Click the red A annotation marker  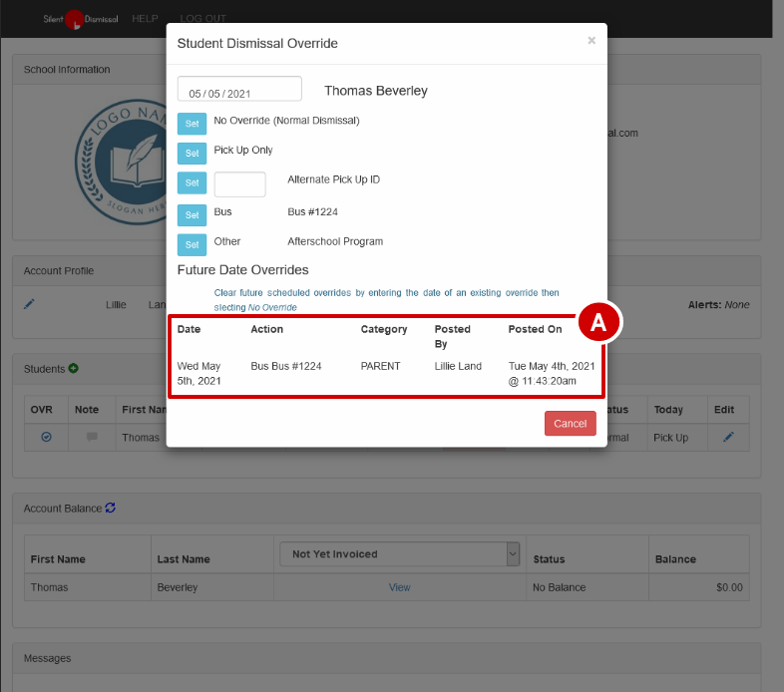(x=598, y=322)
